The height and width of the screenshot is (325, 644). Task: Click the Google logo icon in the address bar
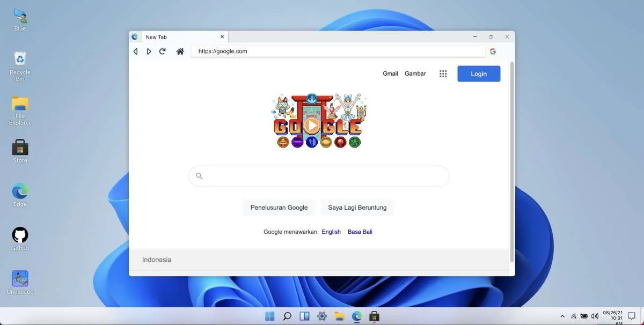point(493,51)
